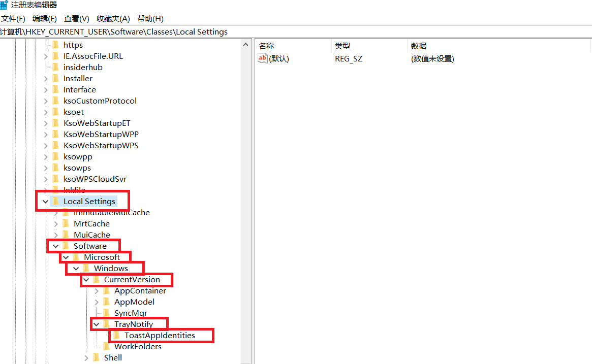592x364 pixels.
Task: Open the 查看(V) menu
Action: [76, 19]
